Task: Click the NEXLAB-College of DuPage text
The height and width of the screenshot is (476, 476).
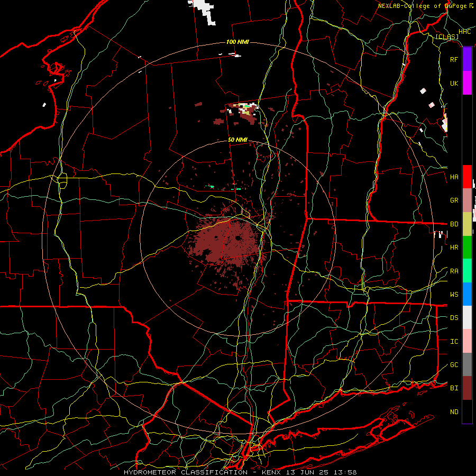Action: tap(422, 6)
